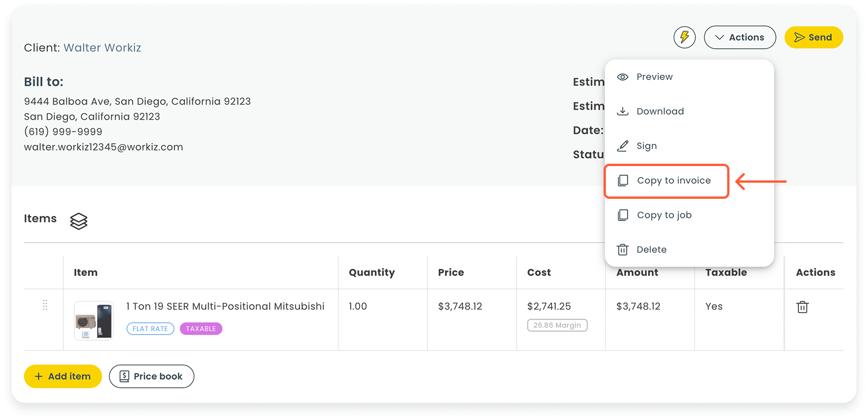The height and width of the screenshot is (420, 868).
Task: Click the layers icon next to Items
Action: pyautogui.click(x=78, y=221)
